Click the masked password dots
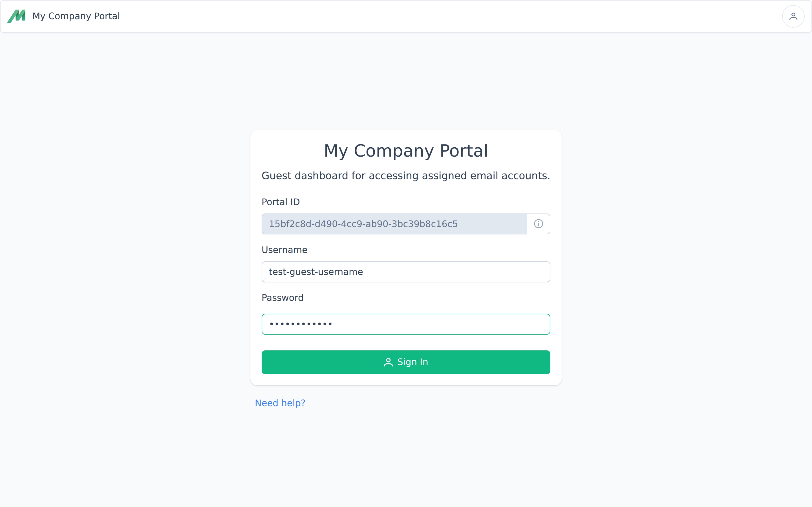This screenshot has width=812, height=507. click(x=301, y=324)
